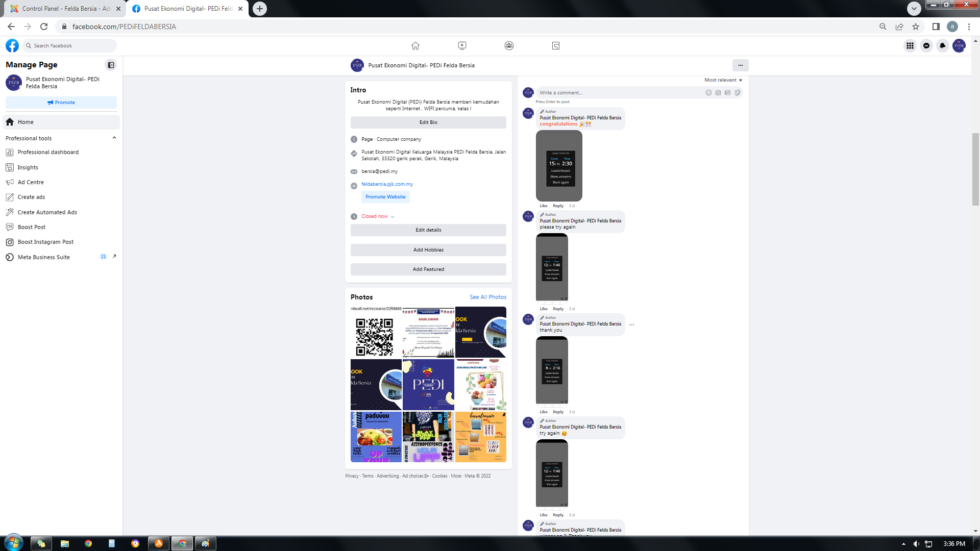The width and height of the screenshot is (980, 551).
Task: Open the See All Photos link
Action: 488,297
